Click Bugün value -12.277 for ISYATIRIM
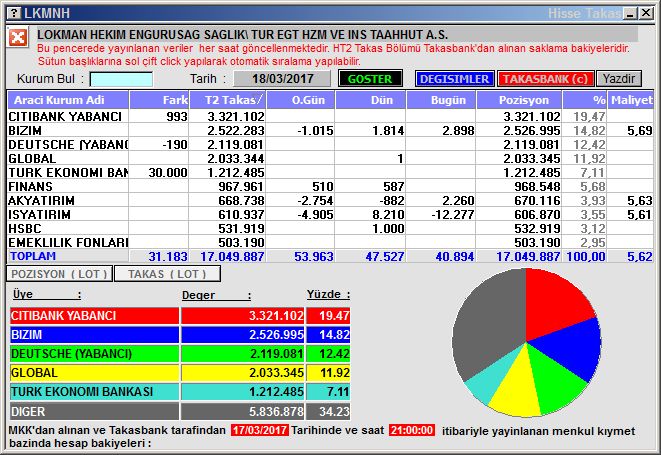Screen dimensions: 661x455 pyautogui.click(x=453, y=215)
